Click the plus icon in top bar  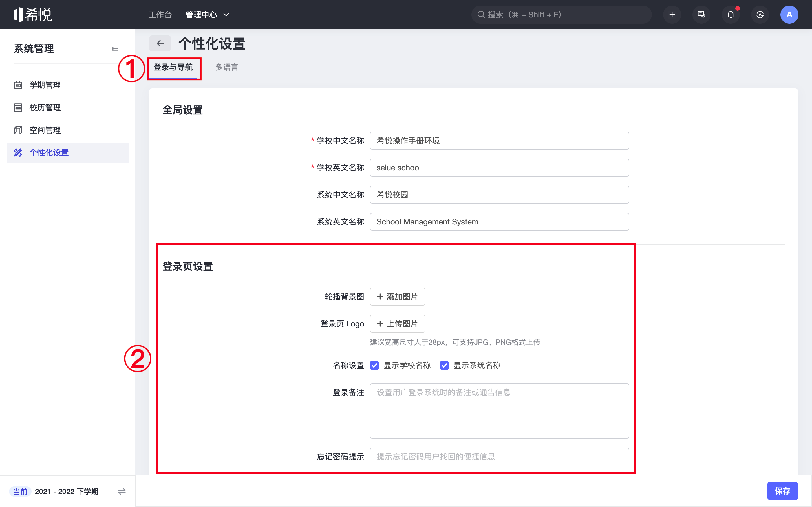point(672,15)
